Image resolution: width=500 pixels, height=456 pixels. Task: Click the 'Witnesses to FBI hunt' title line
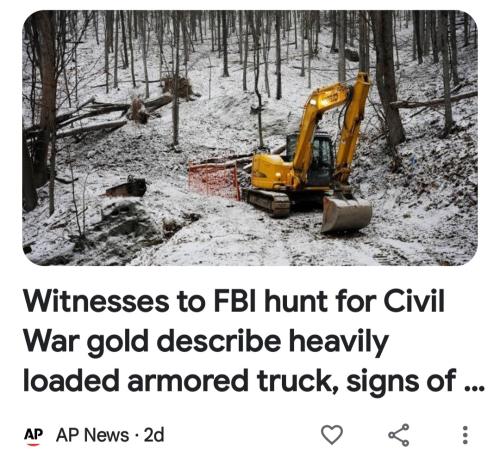point(234,301)
